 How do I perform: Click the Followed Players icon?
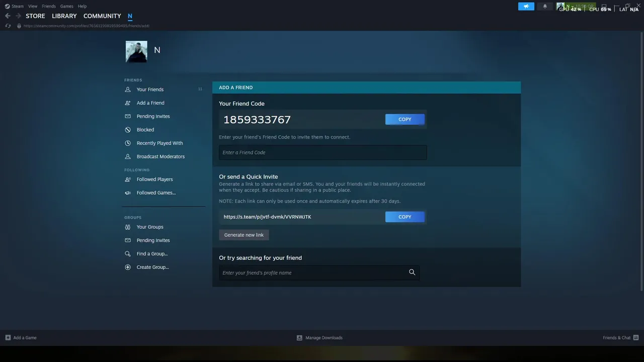pyautogui.click(x=128, y=179)
